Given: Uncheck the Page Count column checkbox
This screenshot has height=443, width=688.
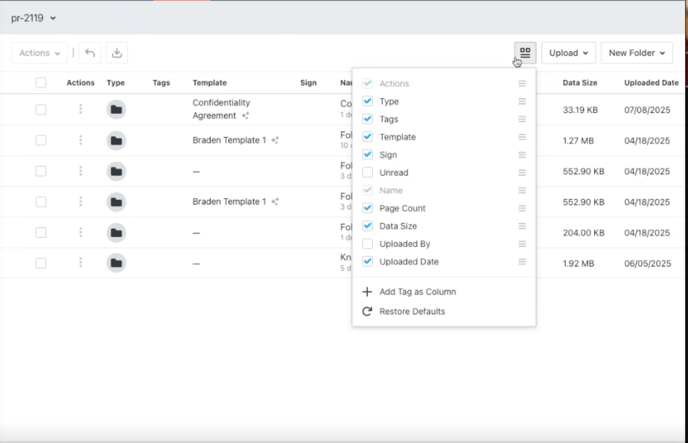Looking at the screenshot, I should [368, 208].
